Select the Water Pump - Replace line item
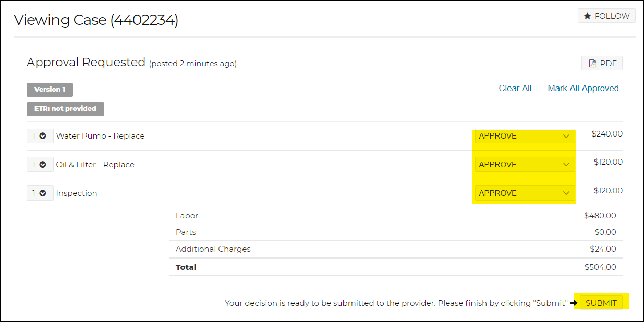This screenshot has height=322, width=644. point(100,136)
